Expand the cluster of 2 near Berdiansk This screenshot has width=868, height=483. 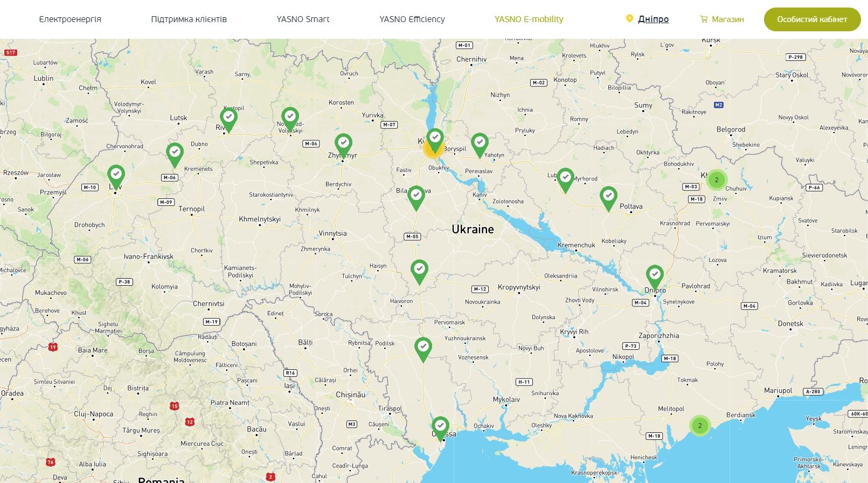click(x=700, y=426)
